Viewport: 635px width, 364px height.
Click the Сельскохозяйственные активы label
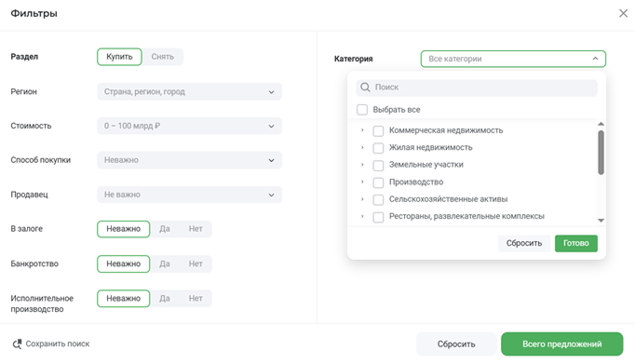tap(448, 199)
